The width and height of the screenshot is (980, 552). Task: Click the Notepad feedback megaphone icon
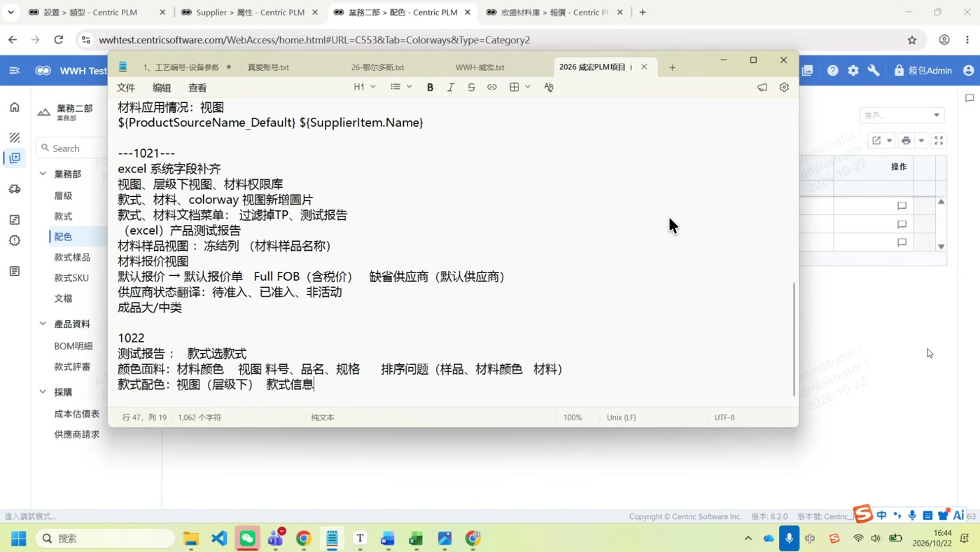pos(762,88)
